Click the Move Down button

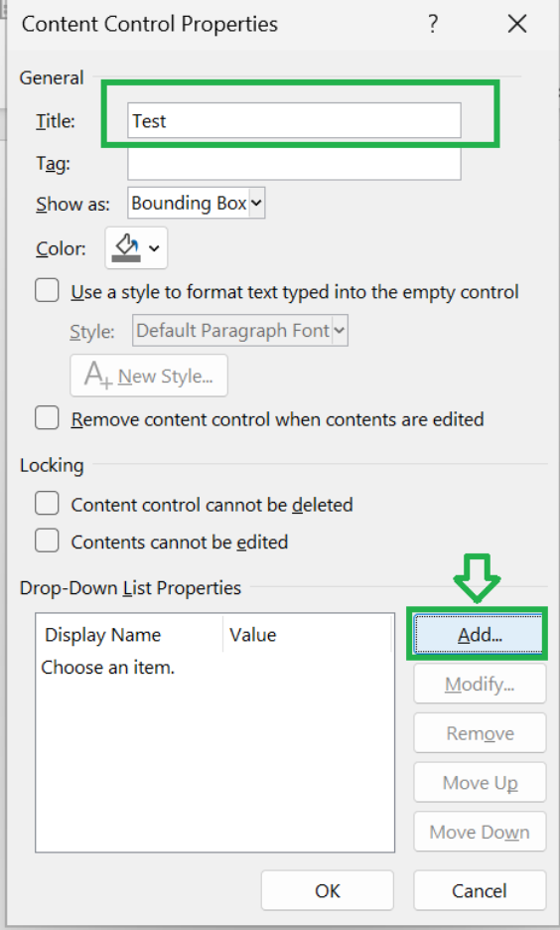[x=480, y=832]
